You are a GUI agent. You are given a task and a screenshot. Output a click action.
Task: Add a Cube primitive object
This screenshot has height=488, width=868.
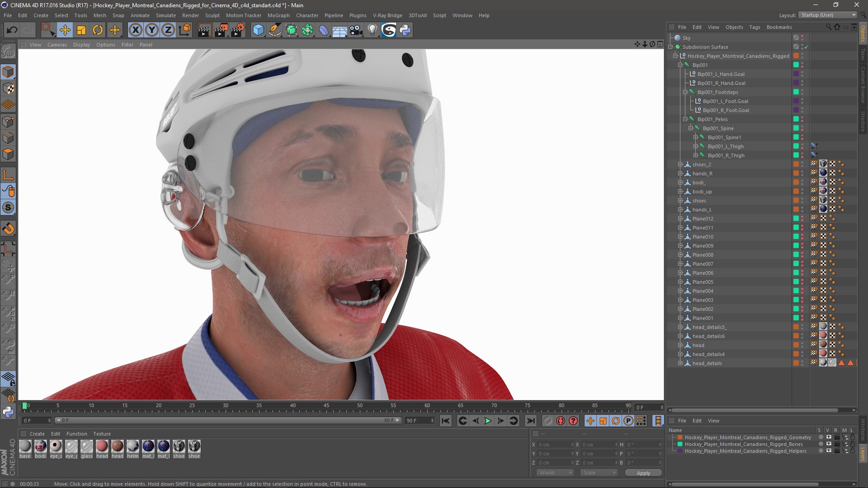click(x=258, y=30)
